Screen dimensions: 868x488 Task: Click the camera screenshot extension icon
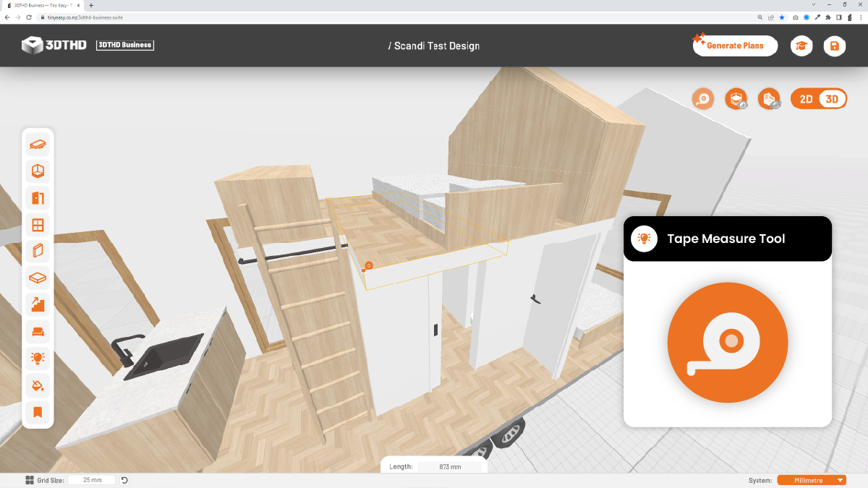coord(796,17)
